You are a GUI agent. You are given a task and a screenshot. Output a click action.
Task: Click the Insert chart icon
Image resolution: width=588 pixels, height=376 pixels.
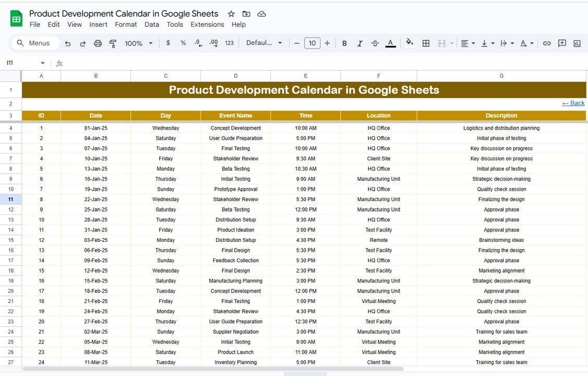577,43
